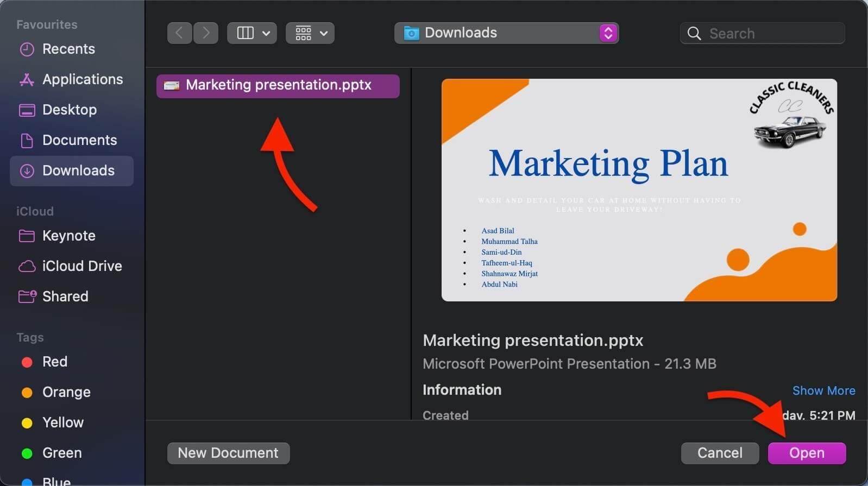Open the Downloads location pop-up menu

click(x=506, y=33)
